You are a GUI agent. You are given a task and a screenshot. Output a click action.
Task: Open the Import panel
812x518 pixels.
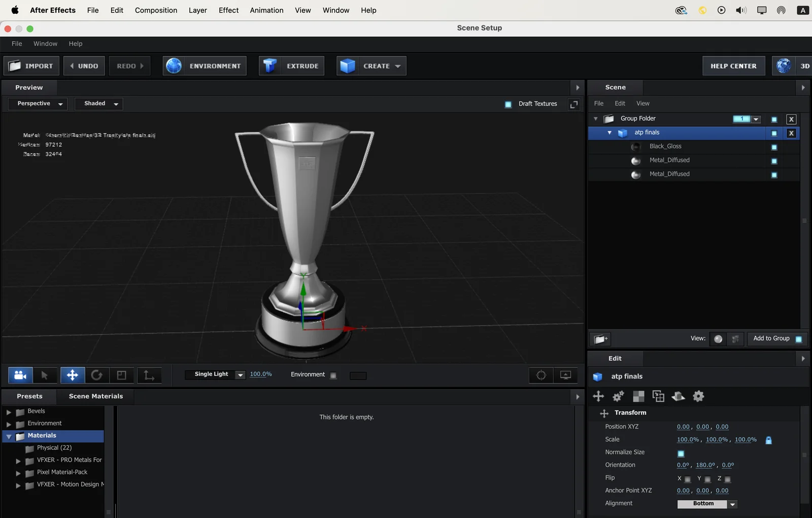tap(31, 65)
